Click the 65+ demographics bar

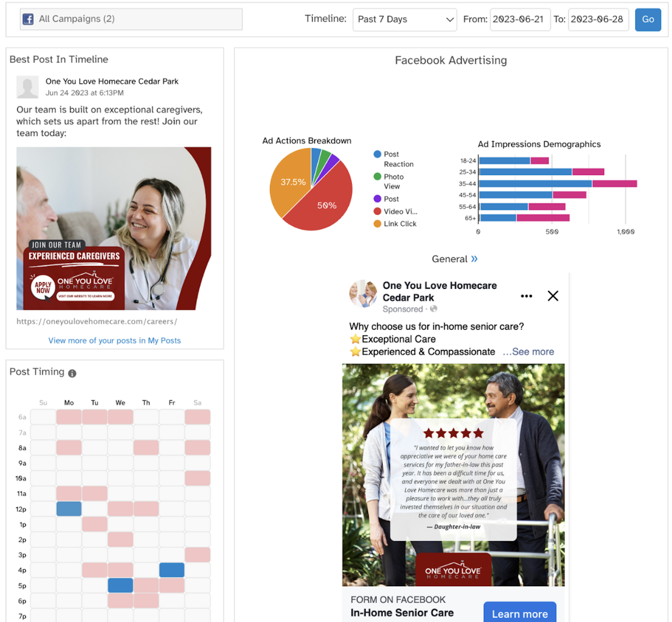click(x=524, y=218)
